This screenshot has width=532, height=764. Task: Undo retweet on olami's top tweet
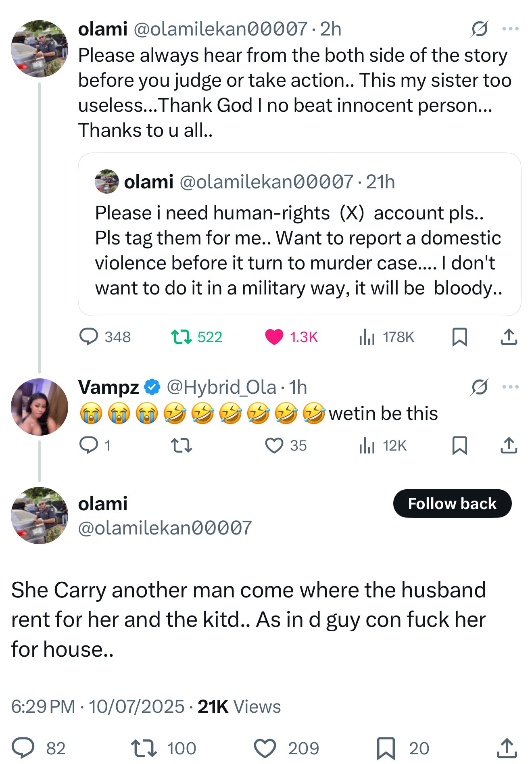(x=181, y=337)
